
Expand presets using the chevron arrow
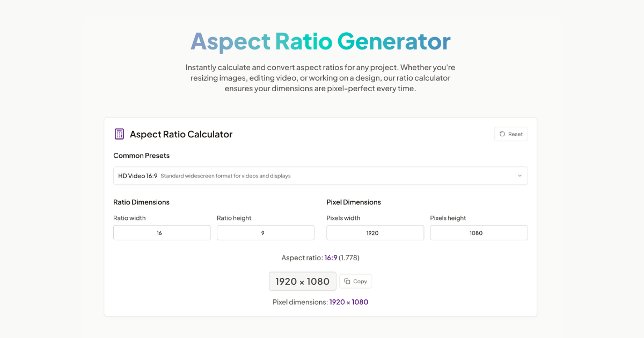point(519,176)
